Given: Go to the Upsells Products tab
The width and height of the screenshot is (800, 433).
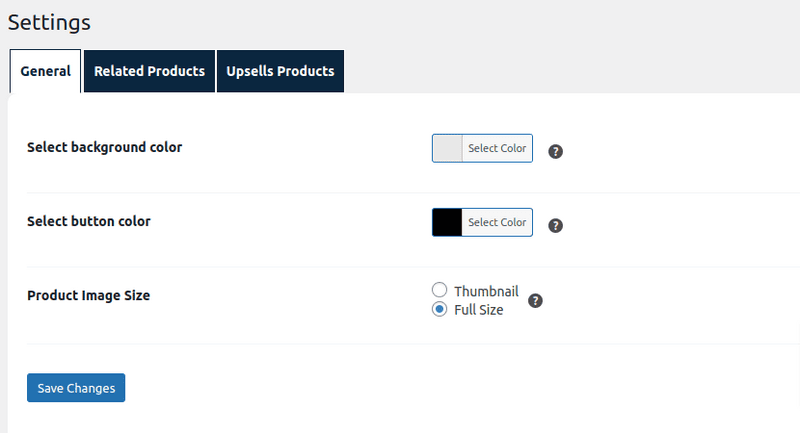Looking at the screenshot, I should click(280, 71).
